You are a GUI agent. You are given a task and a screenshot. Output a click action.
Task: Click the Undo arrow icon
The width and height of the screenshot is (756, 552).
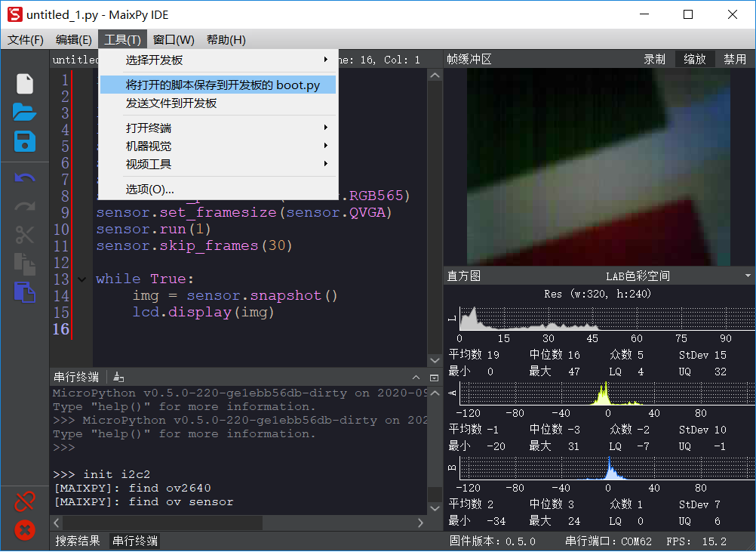click(x=25, y=178)
